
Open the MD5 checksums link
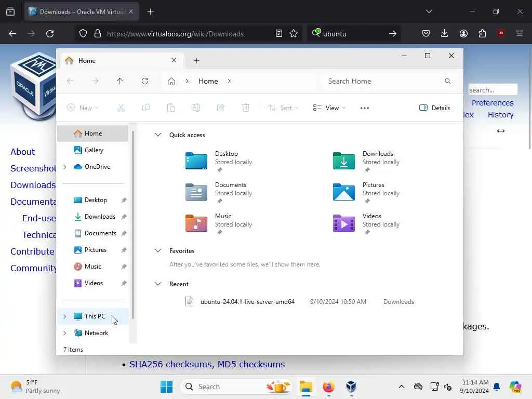(251, 364)
